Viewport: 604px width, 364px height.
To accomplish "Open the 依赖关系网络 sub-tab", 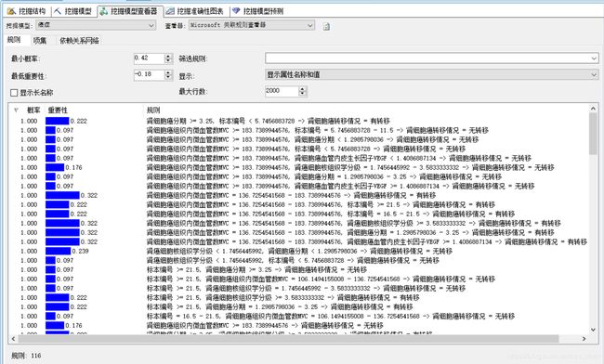I will coord(79,41).
